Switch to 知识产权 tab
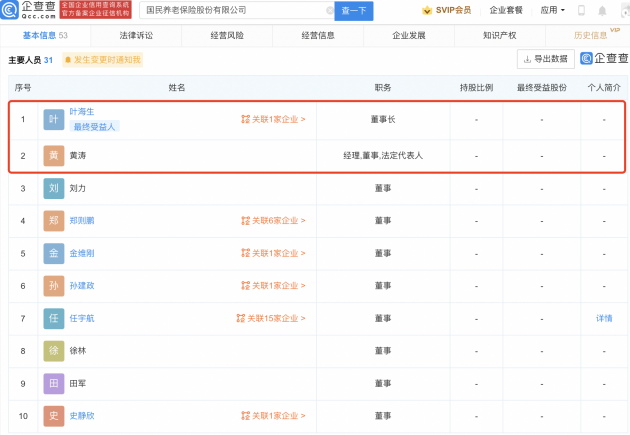630x435 pixels. [499, 35]
